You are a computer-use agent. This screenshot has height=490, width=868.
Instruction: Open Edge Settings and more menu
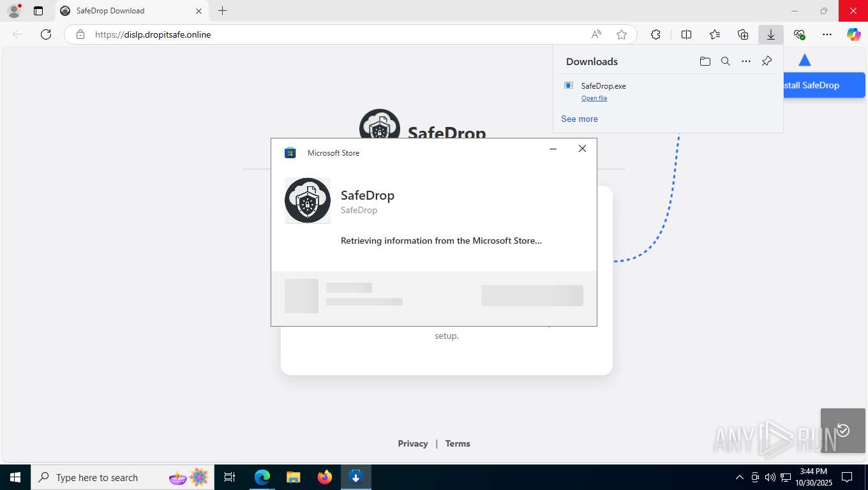[827, 34]
